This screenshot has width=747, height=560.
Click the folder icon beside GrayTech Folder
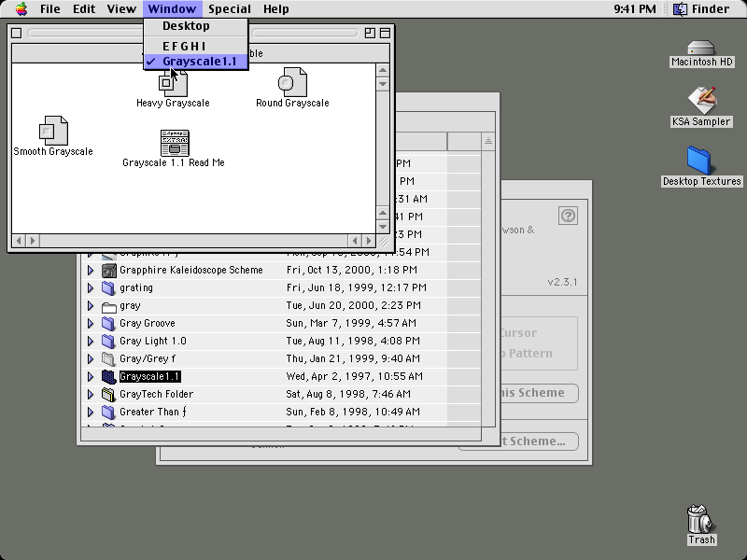click(x=109, y=395)
